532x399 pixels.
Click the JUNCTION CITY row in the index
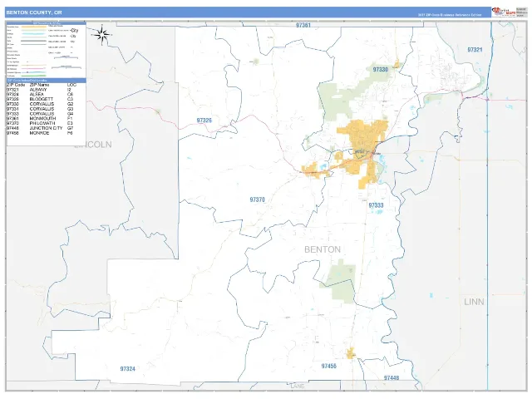click(47, 128)
